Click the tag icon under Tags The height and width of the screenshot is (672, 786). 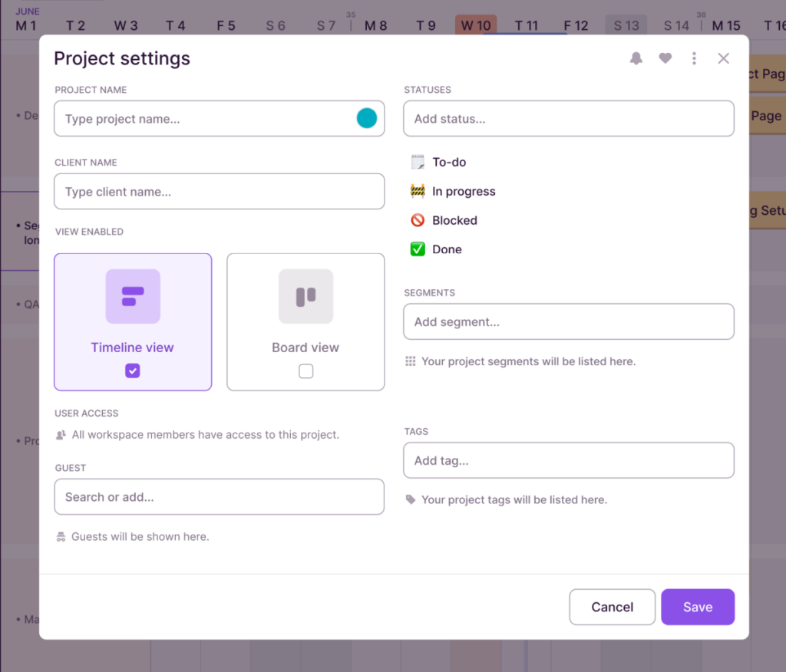click(x=410, y=499)
